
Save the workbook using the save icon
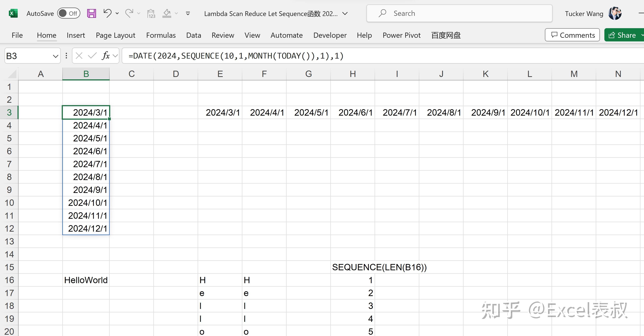tap(91, 13)
